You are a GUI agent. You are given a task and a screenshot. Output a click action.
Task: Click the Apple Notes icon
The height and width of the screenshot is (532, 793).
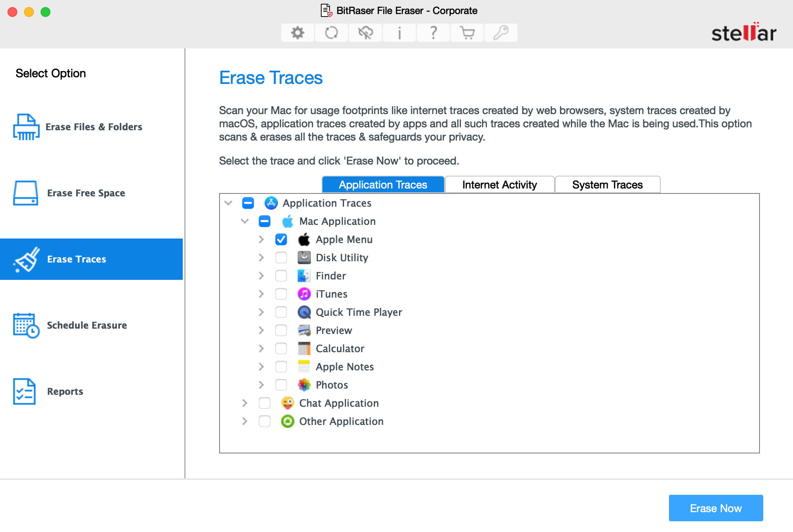pyautogui.click(x=304, y=367)
